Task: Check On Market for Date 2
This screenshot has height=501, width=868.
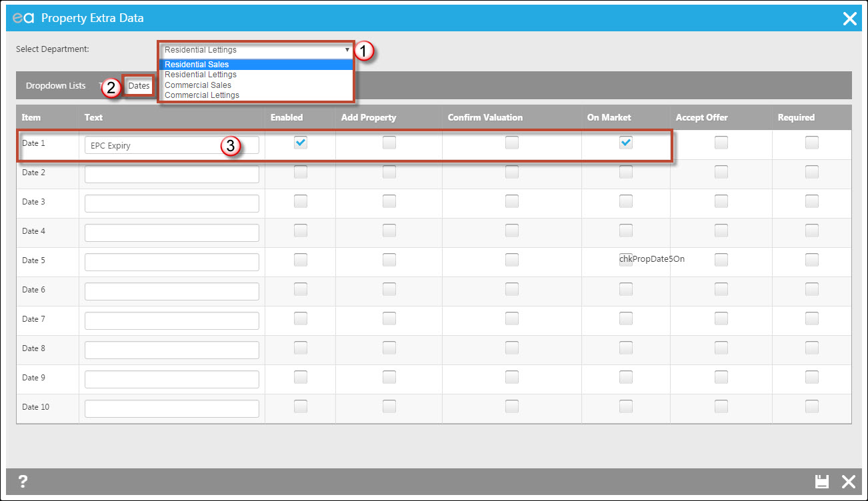Action: click(x=625, y=172)
